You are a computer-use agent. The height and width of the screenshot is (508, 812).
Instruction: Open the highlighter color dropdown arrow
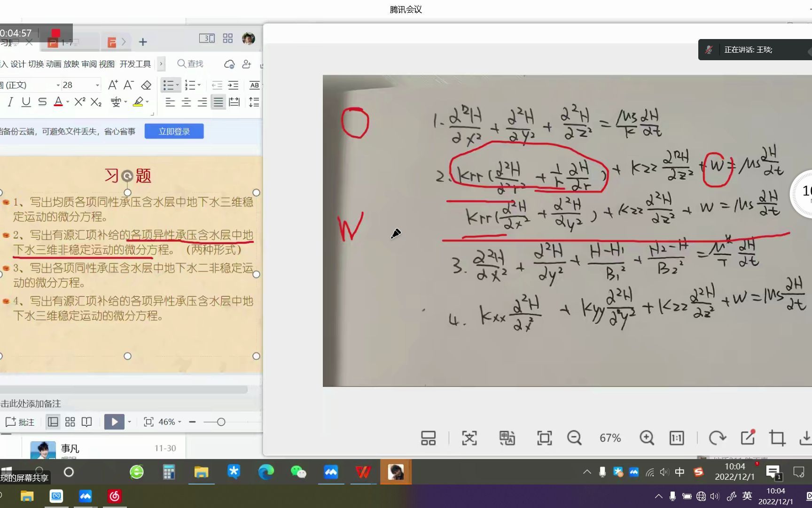click(147, 102)
